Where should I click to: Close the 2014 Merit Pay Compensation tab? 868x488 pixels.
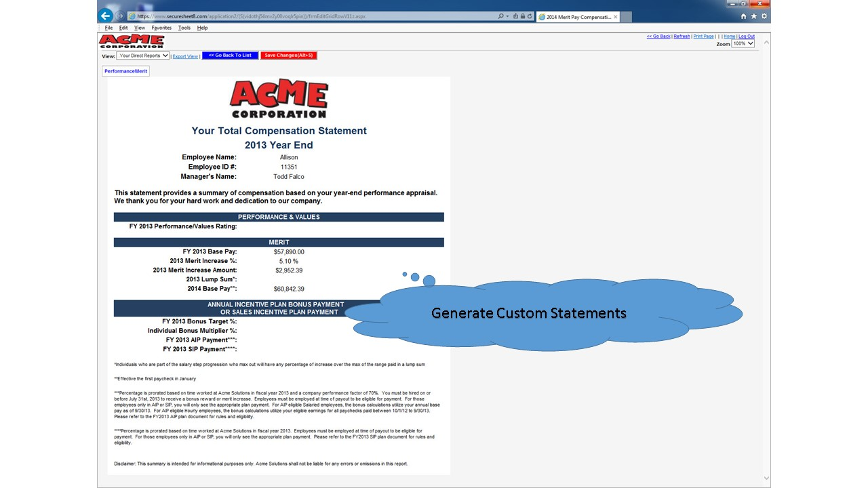(x=616, y=16)
